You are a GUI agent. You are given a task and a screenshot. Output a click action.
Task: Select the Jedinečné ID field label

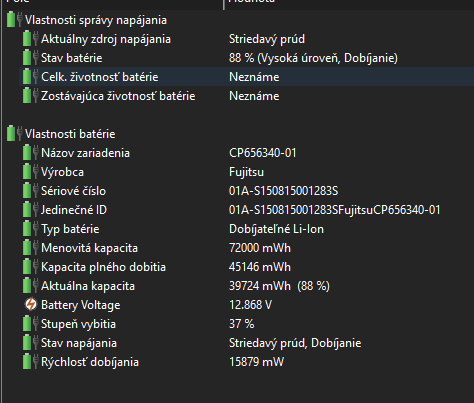pyautogui.click(x=74, y=210)
